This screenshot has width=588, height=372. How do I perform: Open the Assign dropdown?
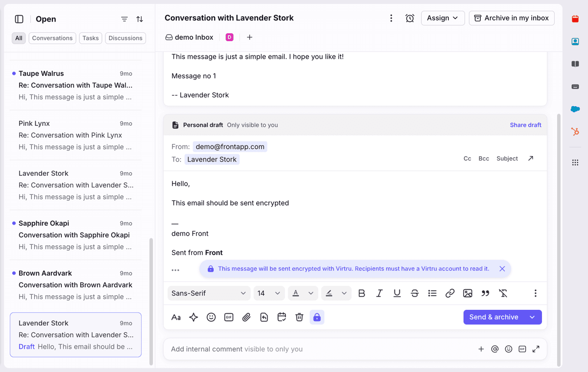pos(443,18)
